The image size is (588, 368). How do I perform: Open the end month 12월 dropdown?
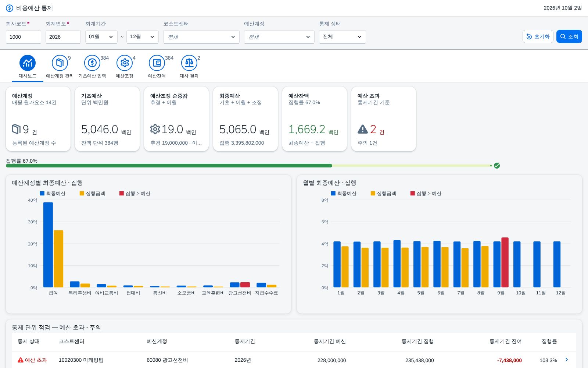(143, 37)
